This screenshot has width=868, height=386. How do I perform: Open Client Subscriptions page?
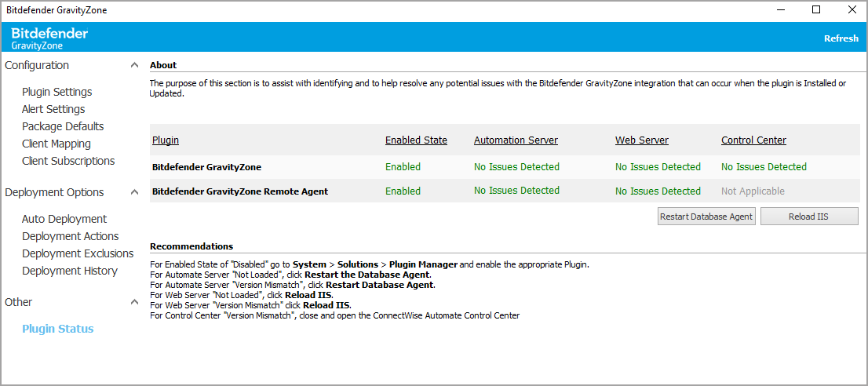point(68,161)
